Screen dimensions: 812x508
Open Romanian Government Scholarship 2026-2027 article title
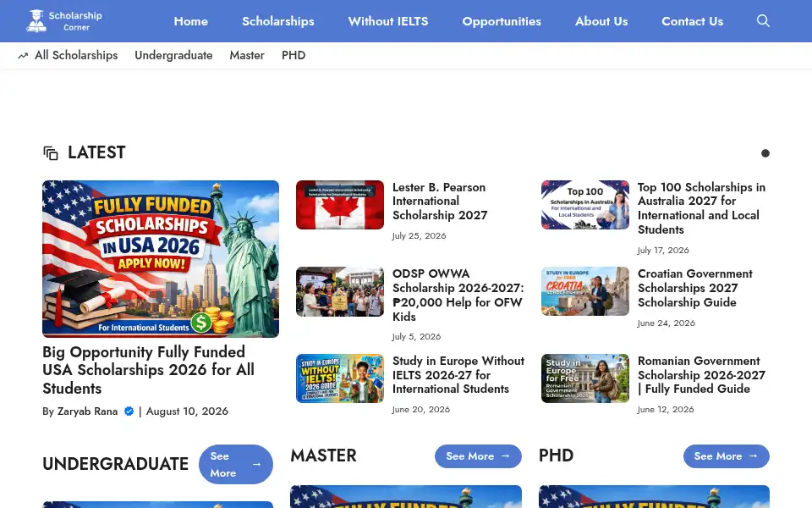point(702,375)
